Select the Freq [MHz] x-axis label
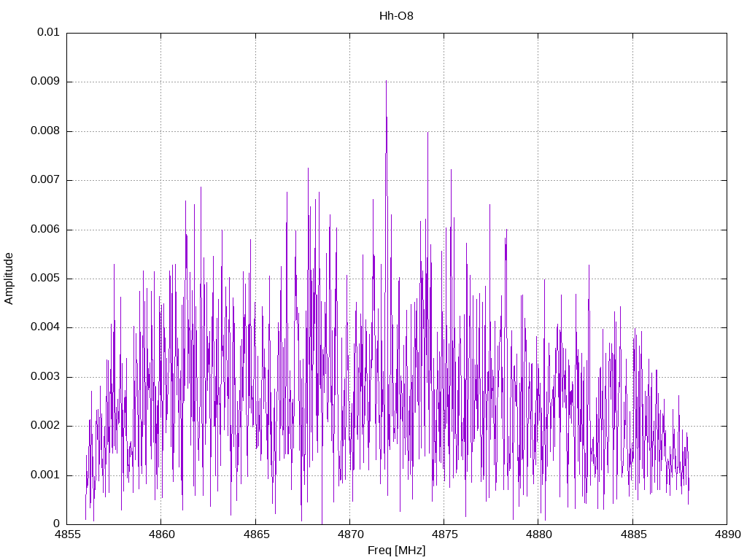 (396, 551)
